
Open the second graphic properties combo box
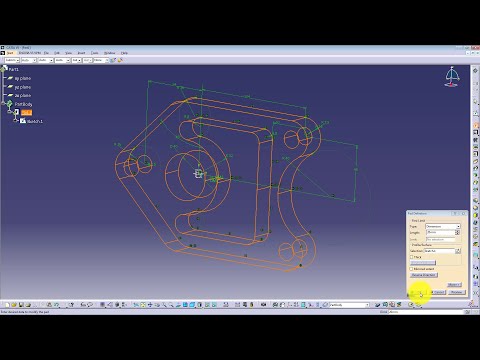(28, 60)
